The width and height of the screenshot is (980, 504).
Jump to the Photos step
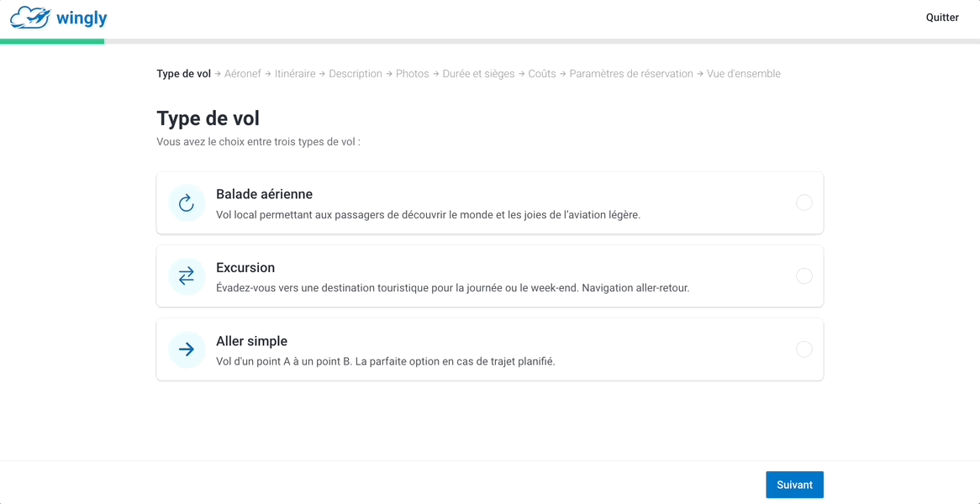click(413, 74)
